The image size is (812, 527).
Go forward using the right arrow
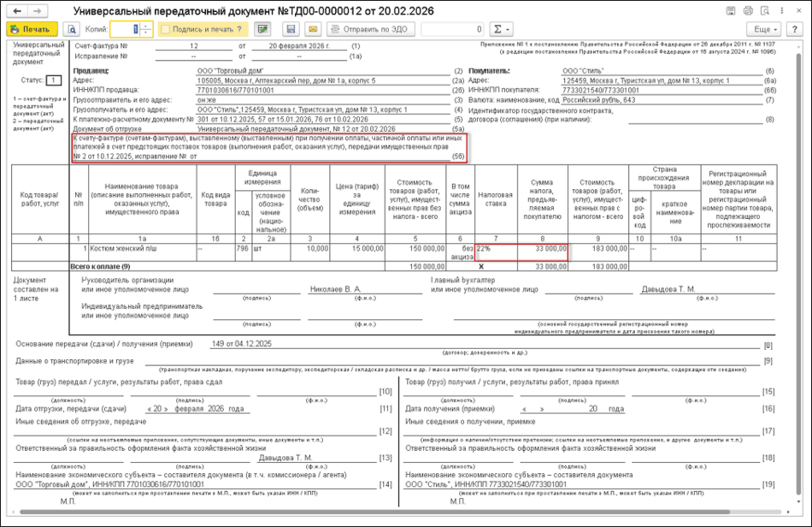pos(38,11)
